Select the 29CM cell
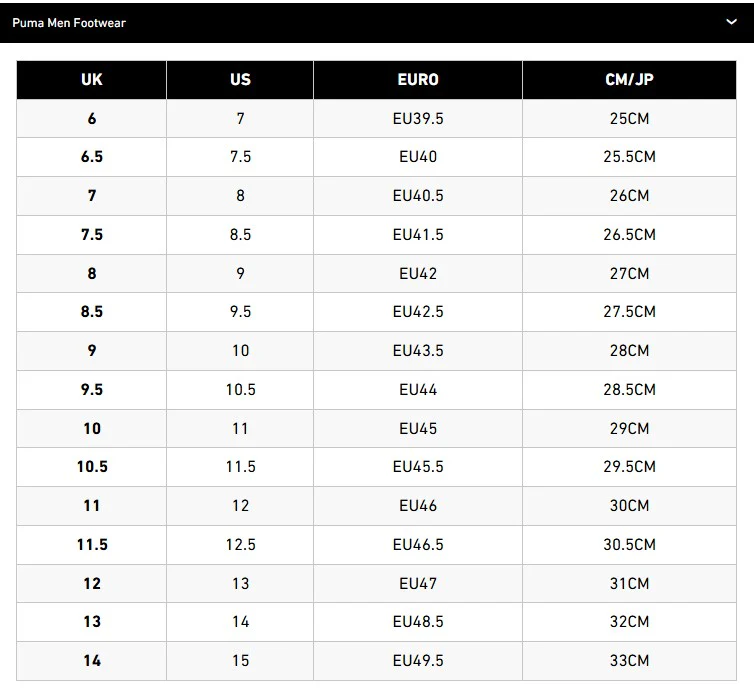Viewport: 754px width, 693px height. click(x=629, y=428)
